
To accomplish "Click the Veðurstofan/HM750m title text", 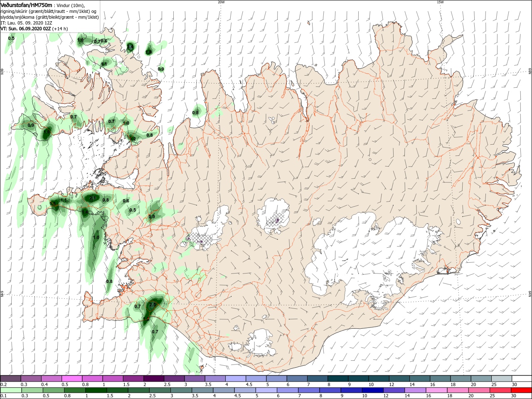I will coord(27,5).
